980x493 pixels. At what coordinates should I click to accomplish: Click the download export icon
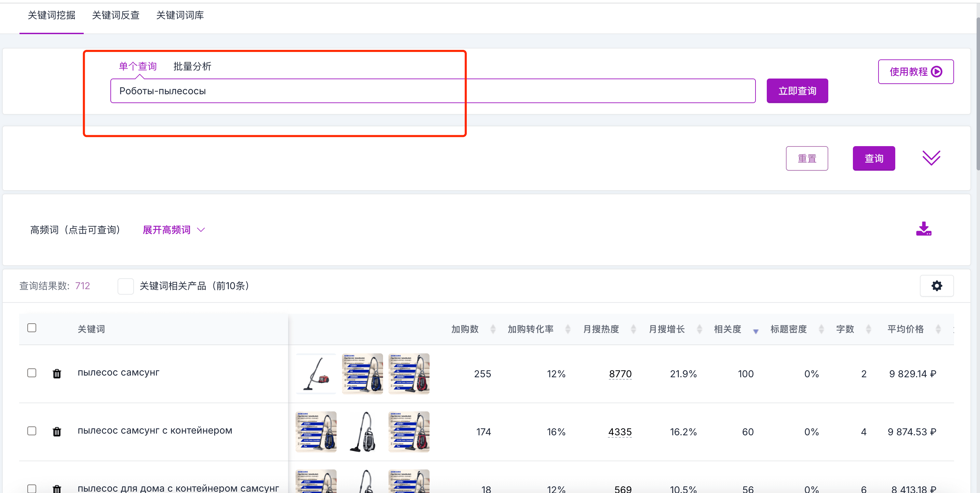click(923, 229)
